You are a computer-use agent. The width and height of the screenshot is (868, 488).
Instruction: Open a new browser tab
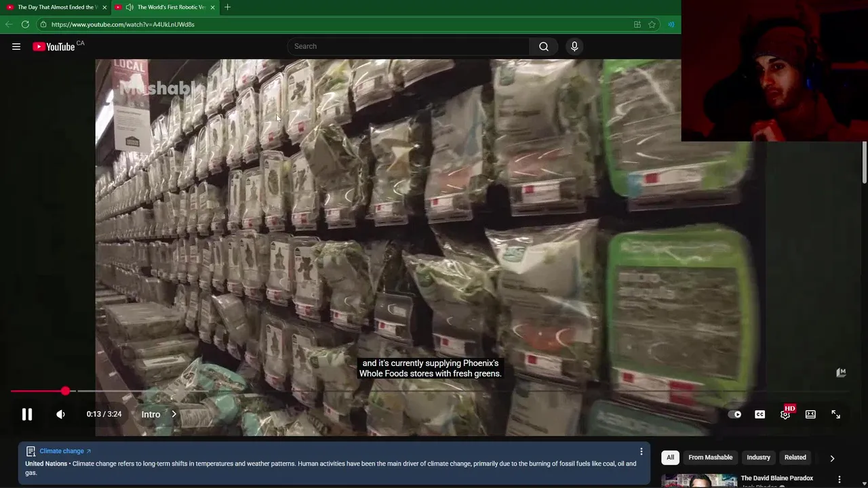coord(227,7)
